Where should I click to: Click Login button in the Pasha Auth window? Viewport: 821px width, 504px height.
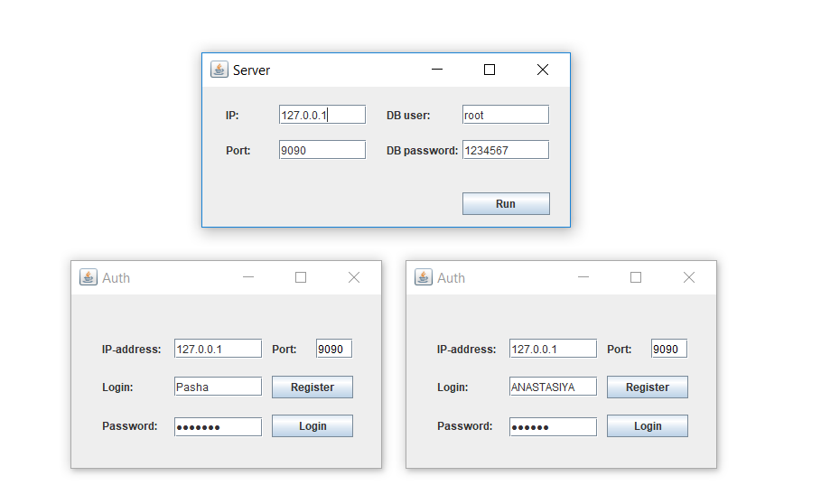313,426
